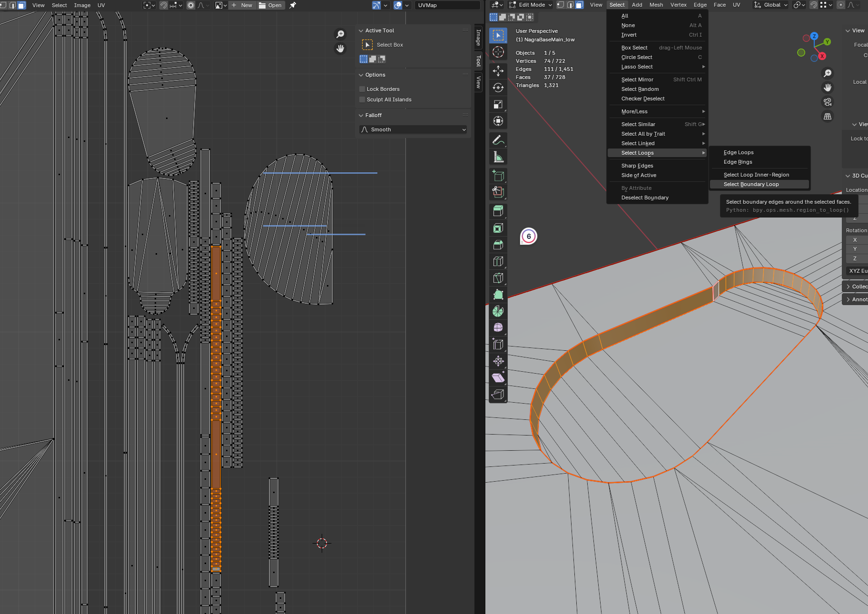Toggle proportional editing in UV editor header
Viewport: 868px width, 614px height.
point(191,5)
